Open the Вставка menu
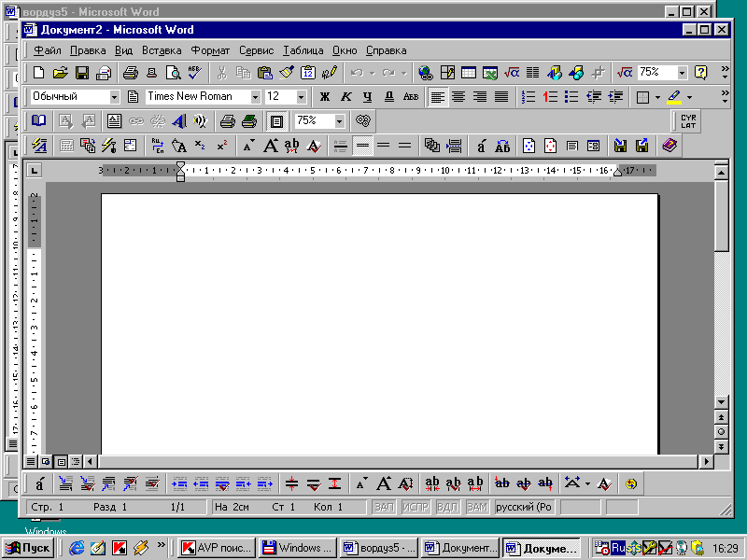This screenshot has width=747, height=560. [162, 50]
